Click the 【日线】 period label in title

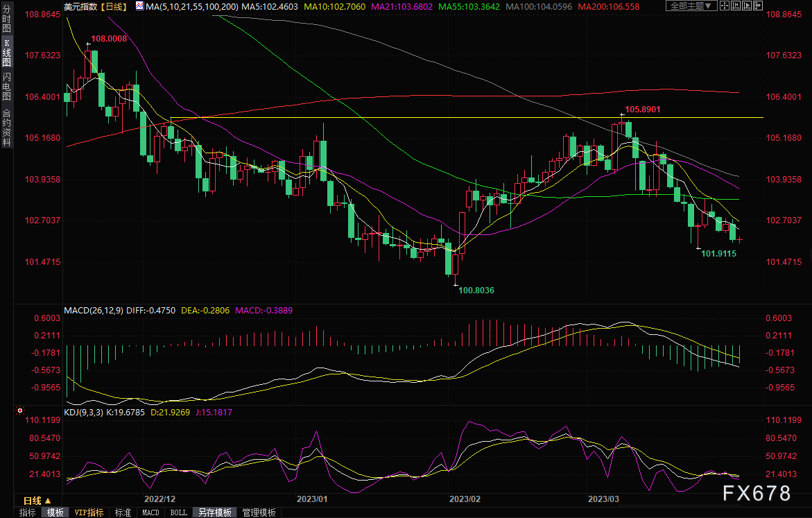tap(113, 6)
